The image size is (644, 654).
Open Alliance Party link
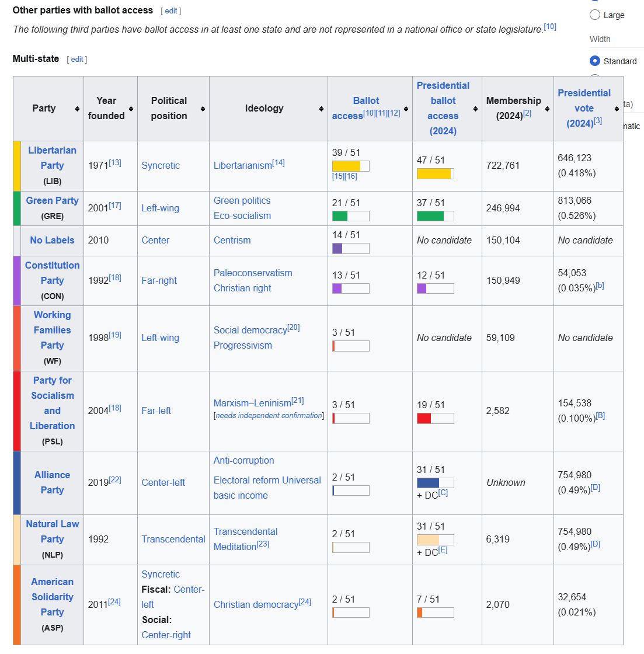click(x=52, y=482)
